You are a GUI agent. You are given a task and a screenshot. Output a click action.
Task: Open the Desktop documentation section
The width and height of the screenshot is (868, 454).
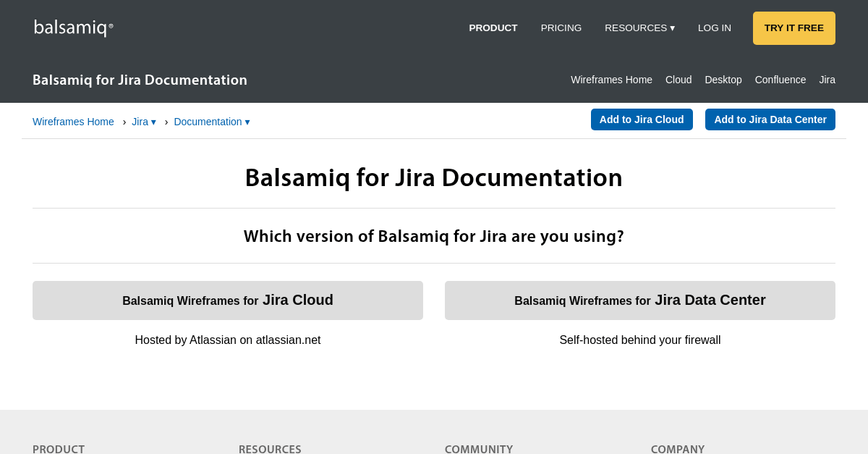pyautogui.click(x=723, y=80)
